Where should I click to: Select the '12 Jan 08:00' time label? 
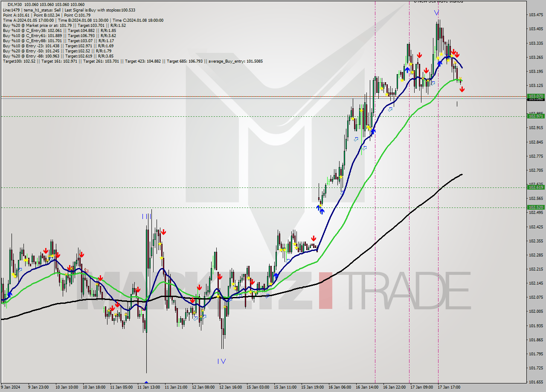pos(203,387)
